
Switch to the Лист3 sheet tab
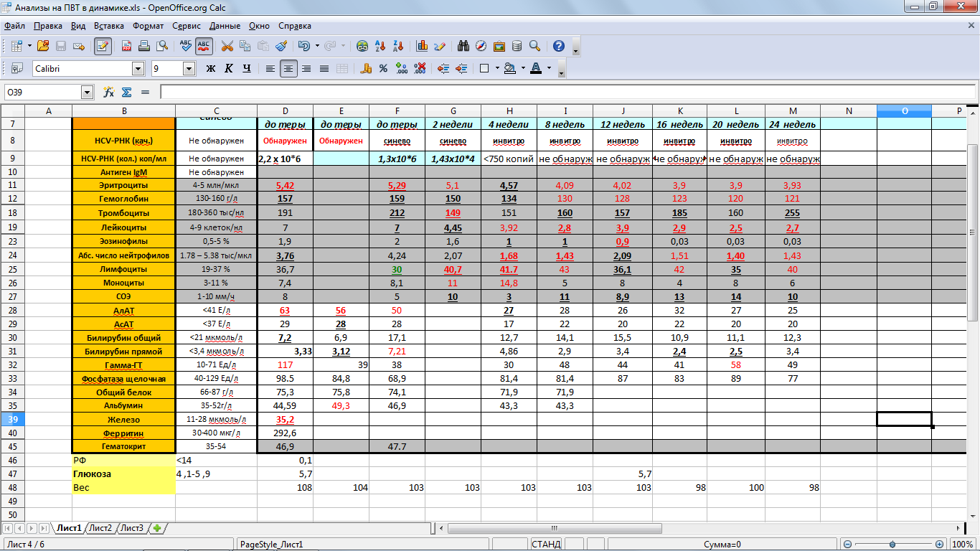pyautogui.click(x=131, y=528)
